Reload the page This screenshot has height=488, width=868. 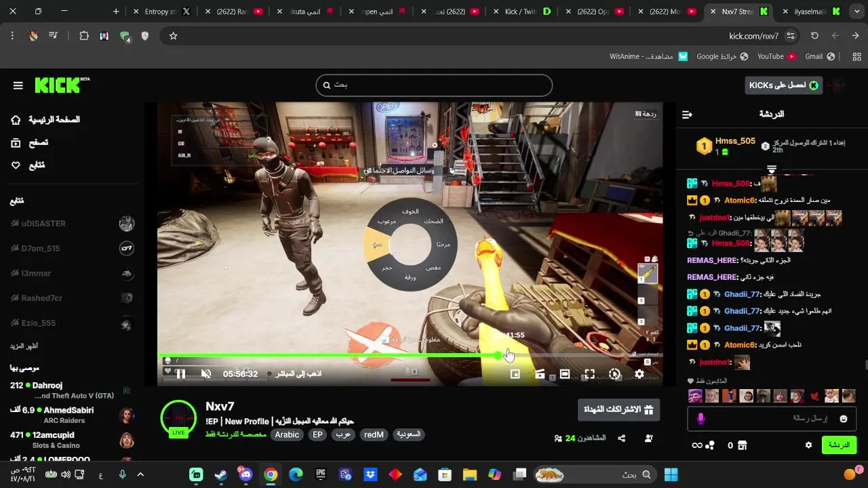click(814, 36)
